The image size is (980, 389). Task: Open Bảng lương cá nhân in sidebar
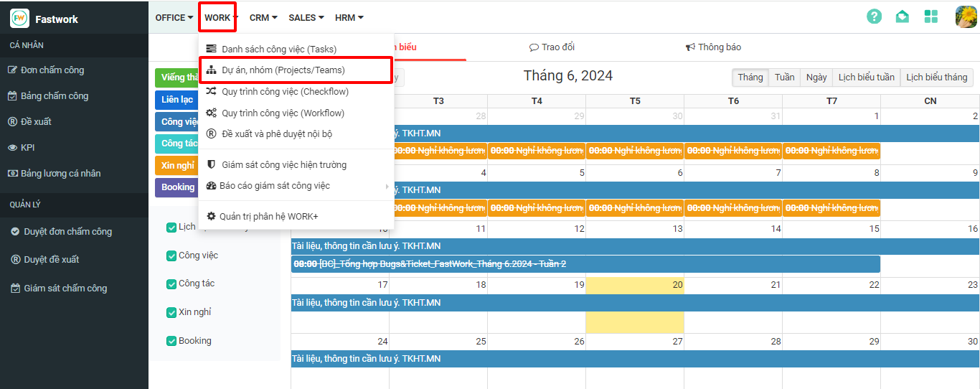(60, 174)
